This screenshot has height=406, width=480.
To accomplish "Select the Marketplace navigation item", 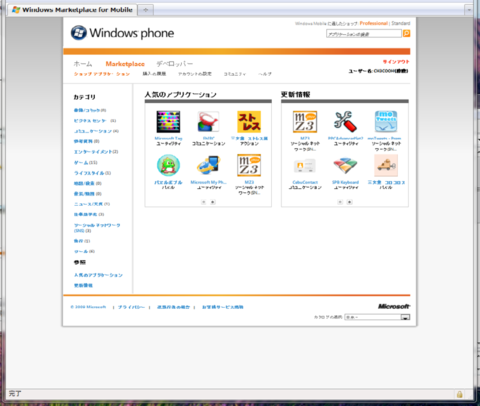I will coord(125,64).
